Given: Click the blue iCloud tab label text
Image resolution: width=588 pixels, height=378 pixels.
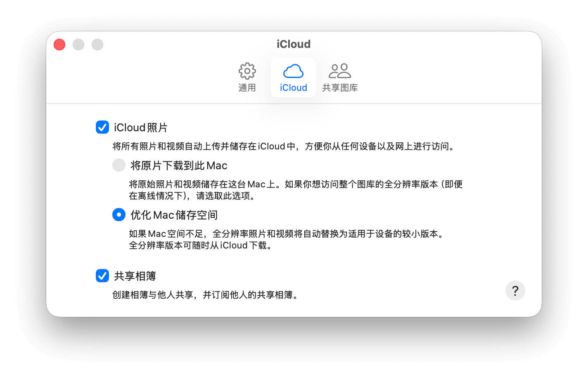Looking at the screenshot, I should point(293,87).
